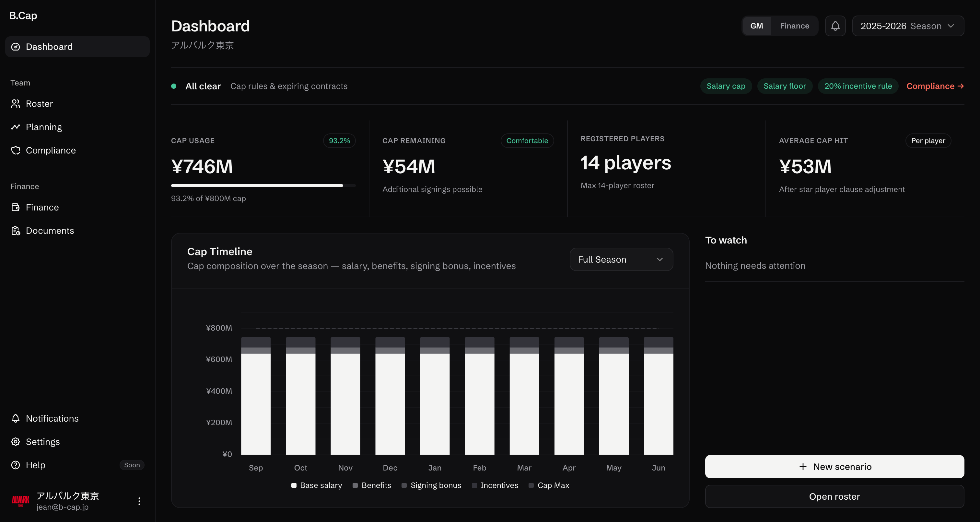Toggle Benefits legend swatch
Screen dimensions: 980x522
(x=355, y=485)
